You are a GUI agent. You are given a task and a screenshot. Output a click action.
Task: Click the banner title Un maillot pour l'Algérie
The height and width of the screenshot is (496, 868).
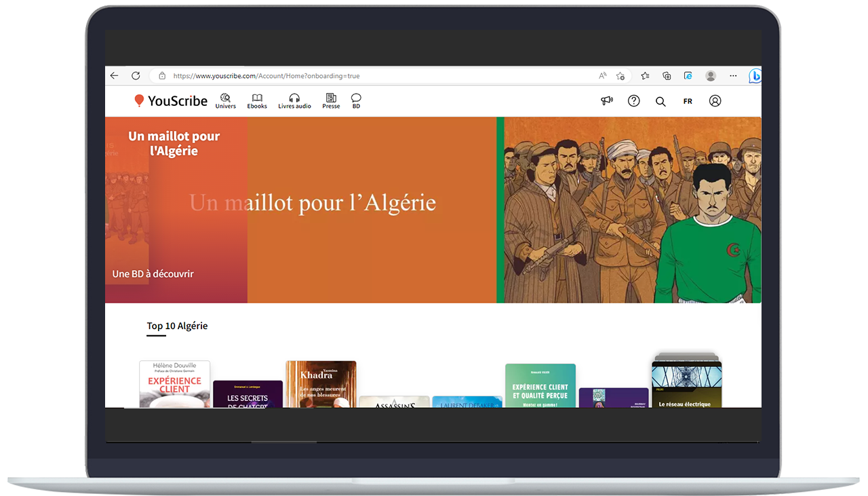click(174, 143)
